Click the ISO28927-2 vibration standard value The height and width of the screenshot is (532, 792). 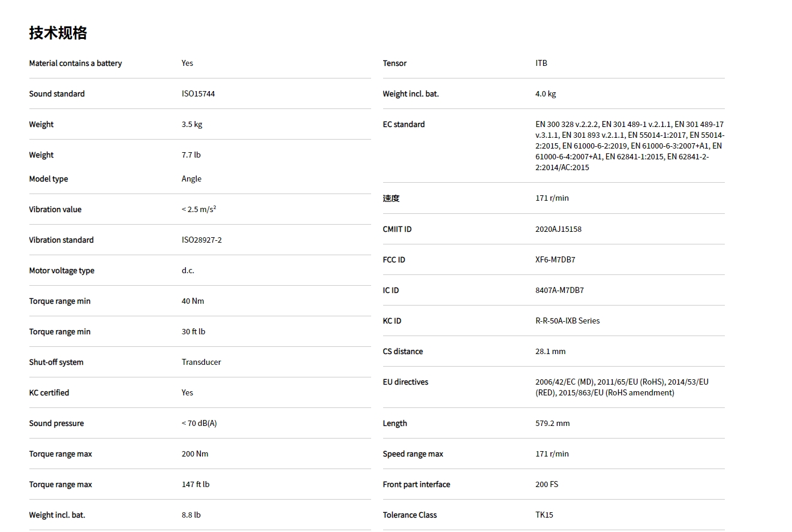tap(201, 240)
